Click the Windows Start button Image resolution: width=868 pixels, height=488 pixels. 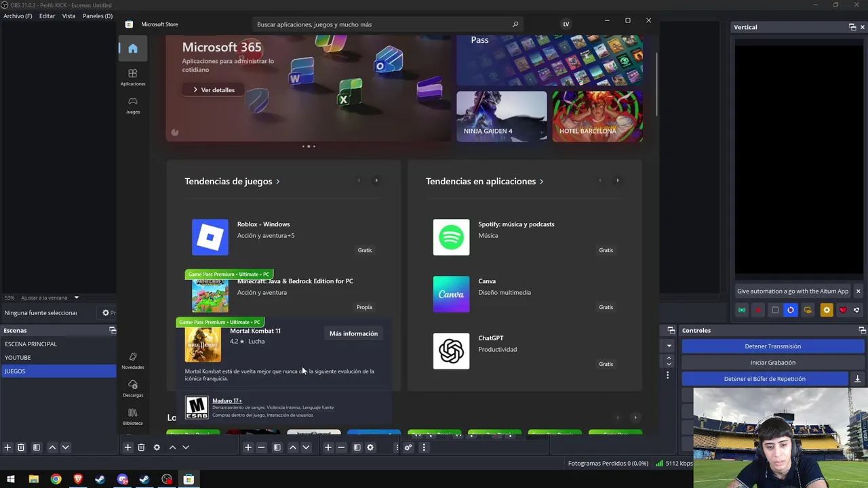(x=11, y=479)
